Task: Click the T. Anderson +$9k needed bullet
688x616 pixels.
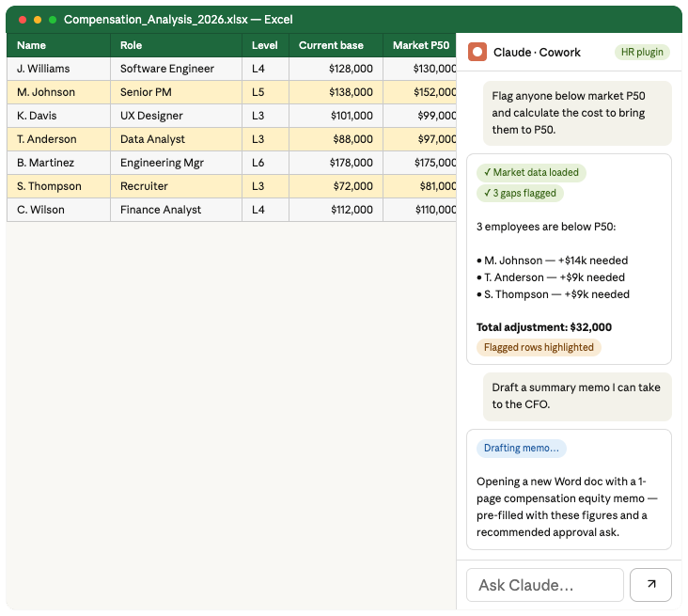Action: [551, 277]
